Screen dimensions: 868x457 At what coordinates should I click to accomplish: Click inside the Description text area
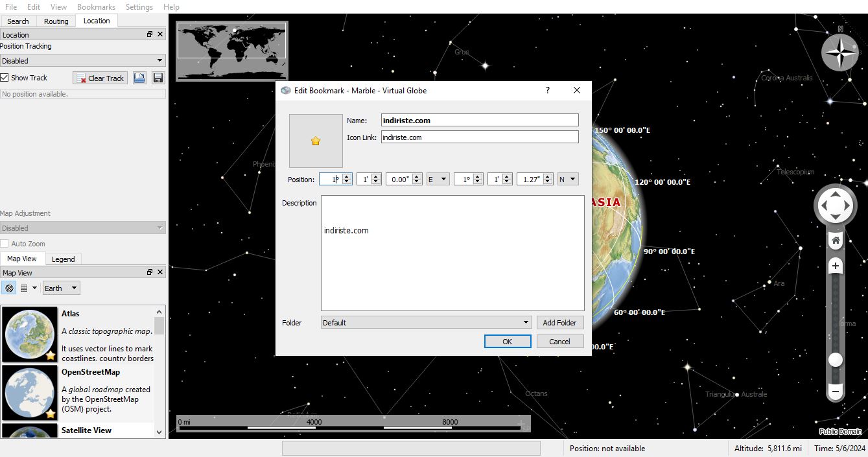coord(452,253)
